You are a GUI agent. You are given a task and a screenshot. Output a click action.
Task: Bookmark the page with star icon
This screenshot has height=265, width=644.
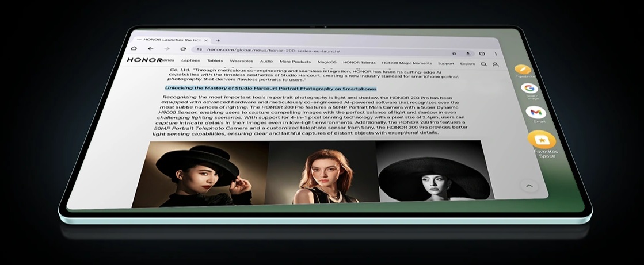[454, 53]
